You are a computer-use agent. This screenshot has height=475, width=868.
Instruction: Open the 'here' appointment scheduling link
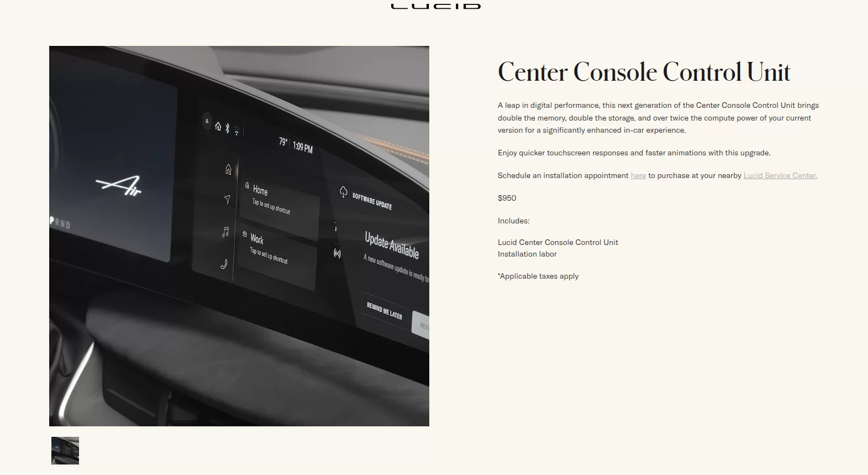click(x=638, y=176)
